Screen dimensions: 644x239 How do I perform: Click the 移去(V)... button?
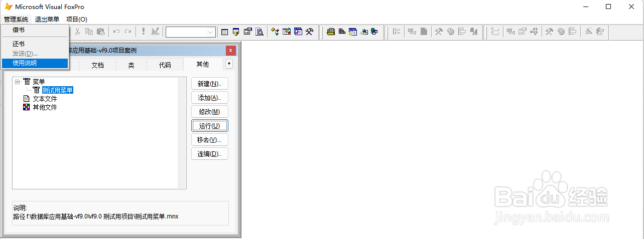click(x=210, y=140)
